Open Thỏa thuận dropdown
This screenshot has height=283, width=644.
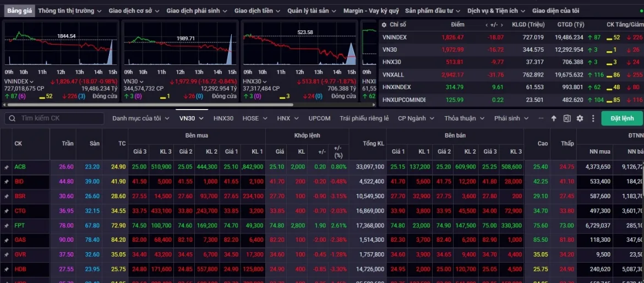(465, 118)
